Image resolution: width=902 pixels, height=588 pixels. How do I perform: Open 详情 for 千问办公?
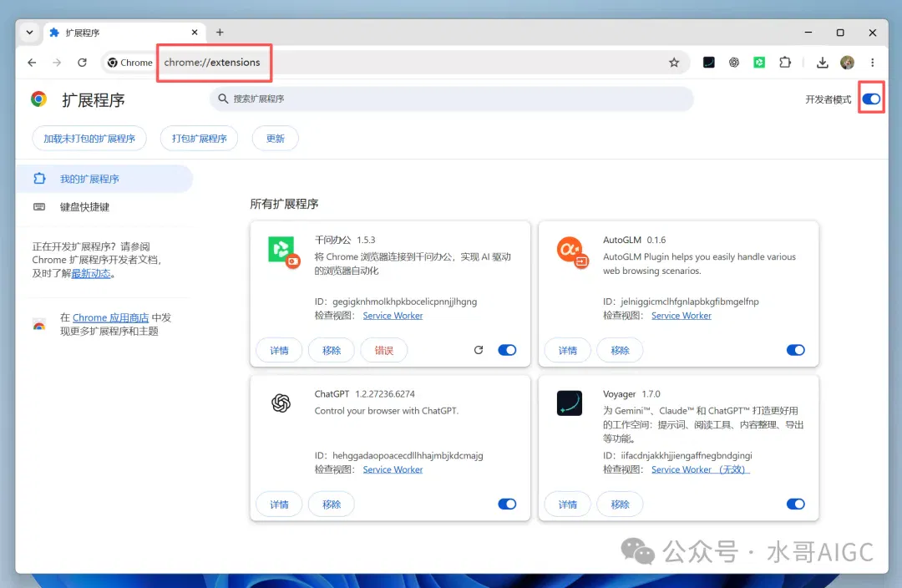[279, 351]
